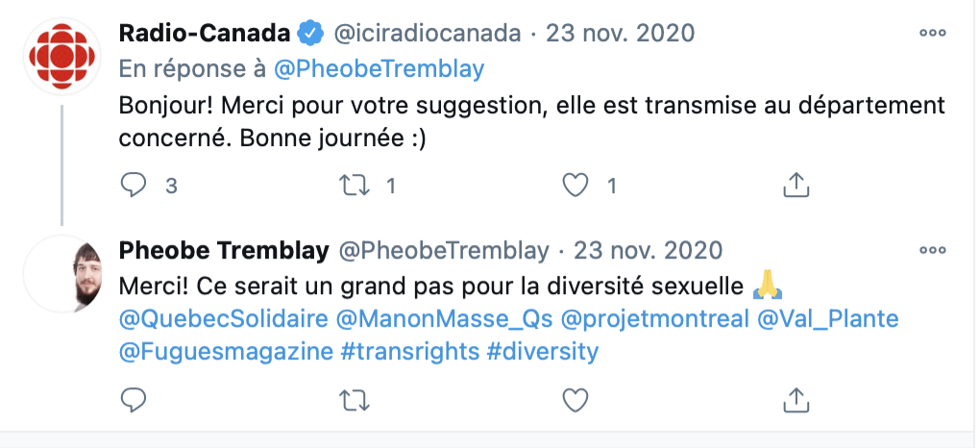The image size is (980, 448).
Task: Share Pheobe Tremblay's tweet
Action: click(x=796, y=400)
